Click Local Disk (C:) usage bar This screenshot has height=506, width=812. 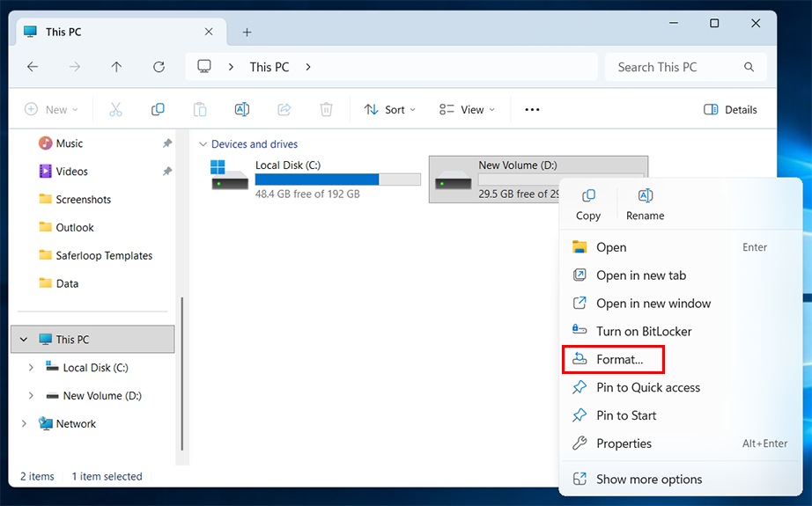pos(337,180)
